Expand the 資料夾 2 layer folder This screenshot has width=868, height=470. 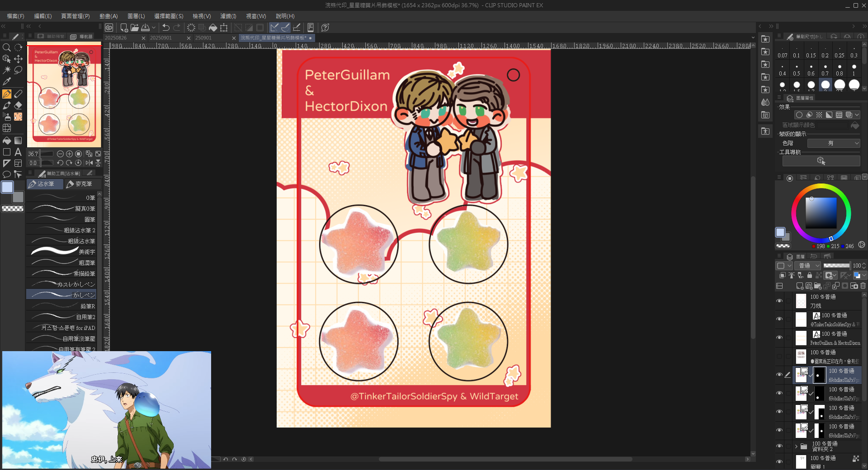point(796,446)
